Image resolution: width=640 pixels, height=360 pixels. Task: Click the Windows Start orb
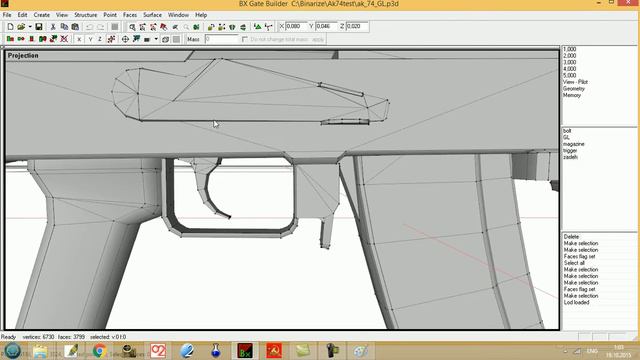tap(12, 351)
